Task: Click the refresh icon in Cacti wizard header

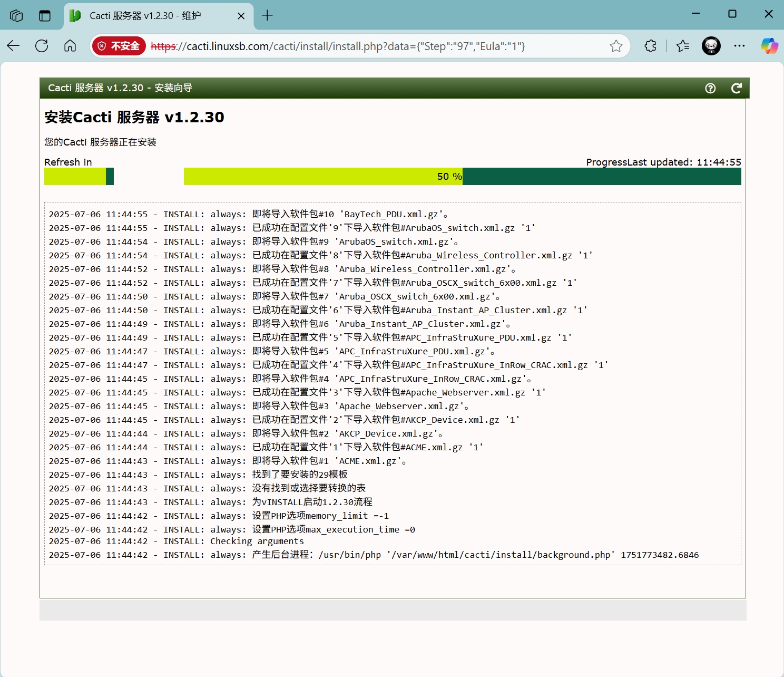Action: point(736,88)
